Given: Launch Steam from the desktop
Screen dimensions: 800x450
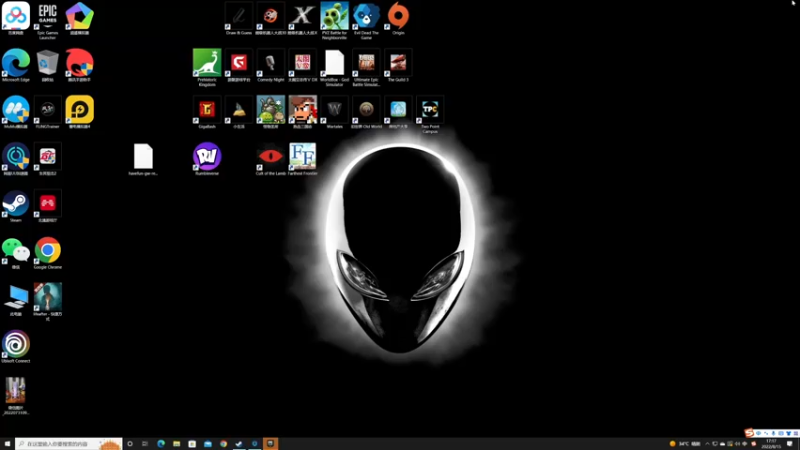Looking at the screenshot, I should [16, 206].
